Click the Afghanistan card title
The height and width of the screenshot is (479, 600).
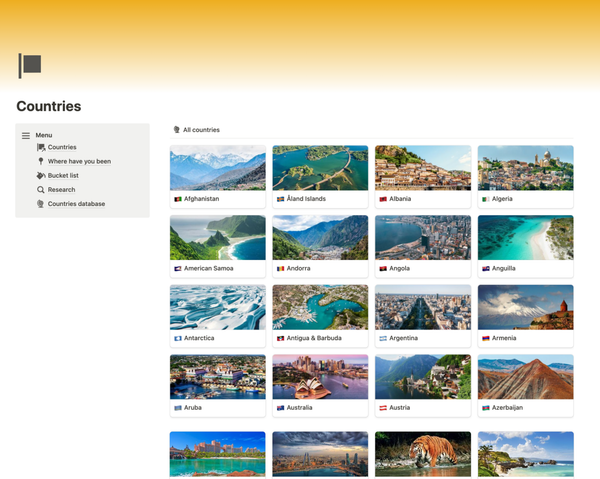point(202,199)
